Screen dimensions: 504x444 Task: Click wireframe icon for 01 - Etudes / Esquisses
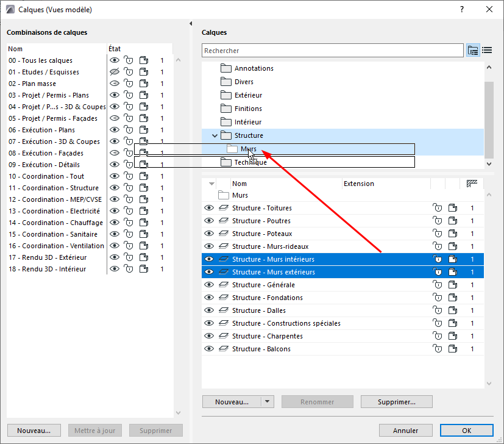(x=144, y=72)
